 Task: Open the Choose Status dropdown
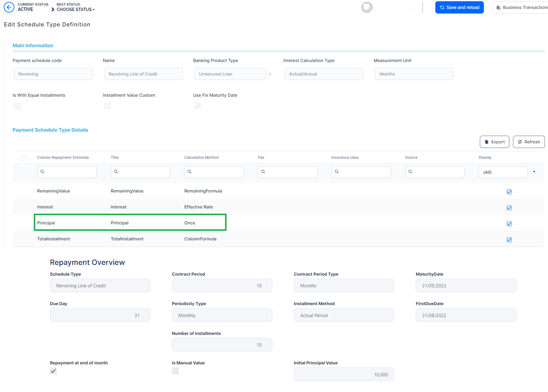pyautogui.click(x=76, y=10)
